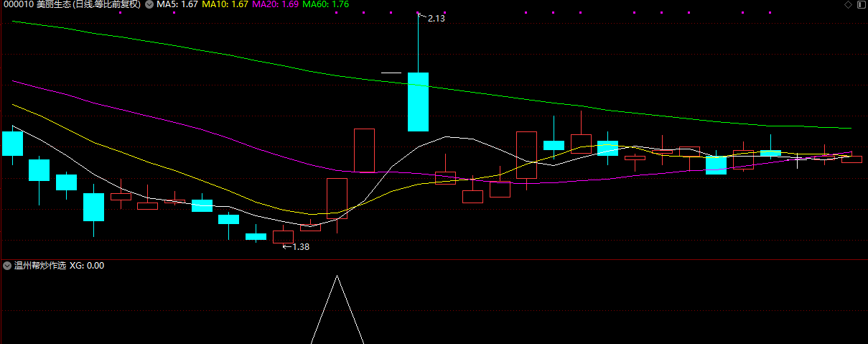
Task: Click the 温州帮炒作选 indicator name
Action: [x=39, y=266]
